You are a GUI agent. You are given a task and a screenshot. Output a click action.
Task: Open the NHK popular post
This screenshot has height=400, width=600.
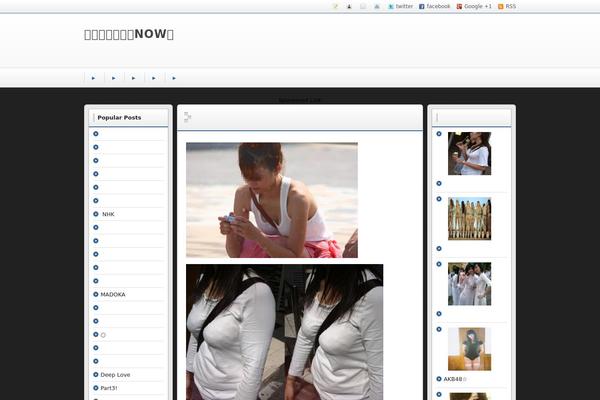coord(108,214)
